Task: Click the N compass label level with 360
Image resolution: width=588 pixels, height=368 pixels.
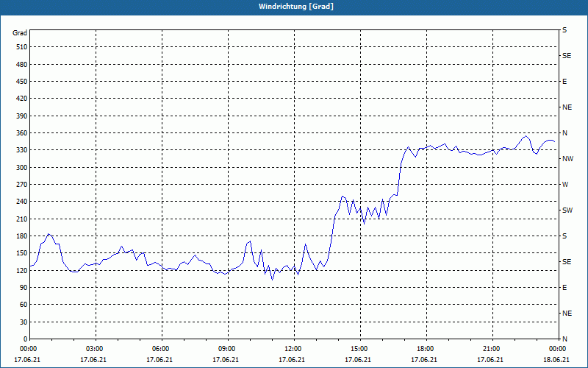Action: pos(564,133)
